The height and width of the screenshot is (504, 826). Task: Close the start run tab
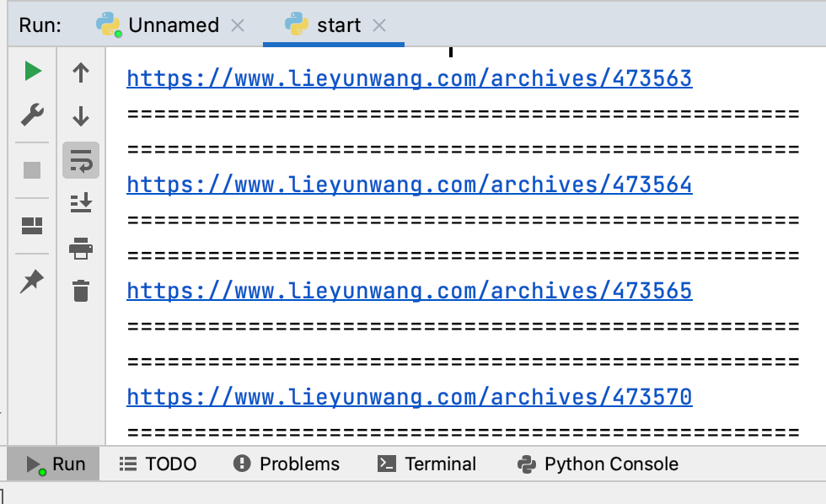coord(379,25)
